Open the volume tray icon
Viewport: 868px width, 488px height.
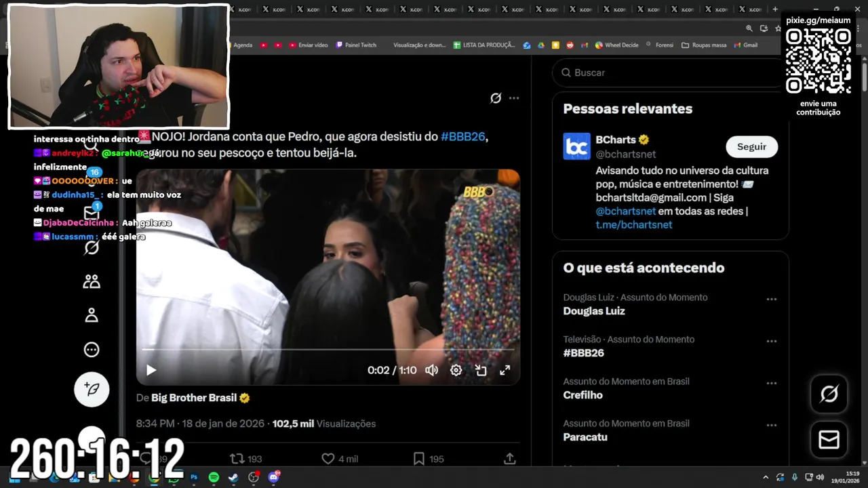point(819,477)
